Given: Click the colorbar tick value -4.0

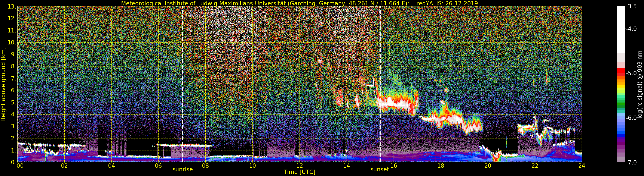Looking at the screenshot, I should pos(632,29).
